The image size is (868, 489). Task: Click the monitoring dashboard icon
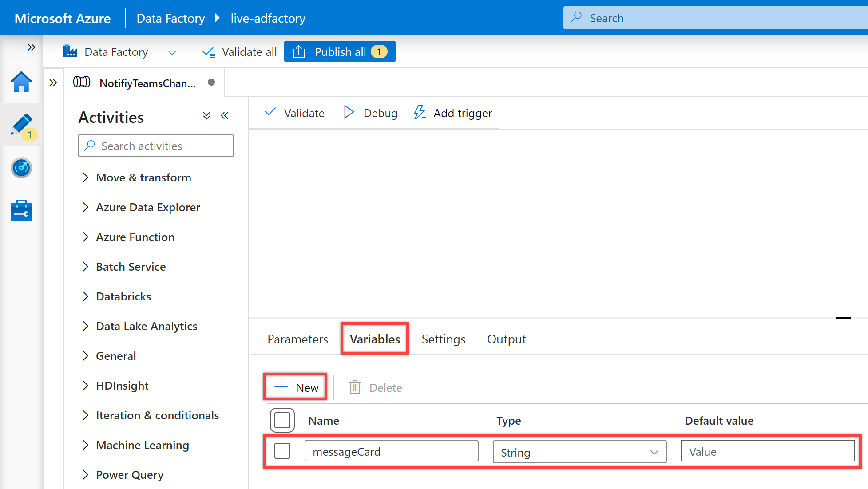coord(21,167)
